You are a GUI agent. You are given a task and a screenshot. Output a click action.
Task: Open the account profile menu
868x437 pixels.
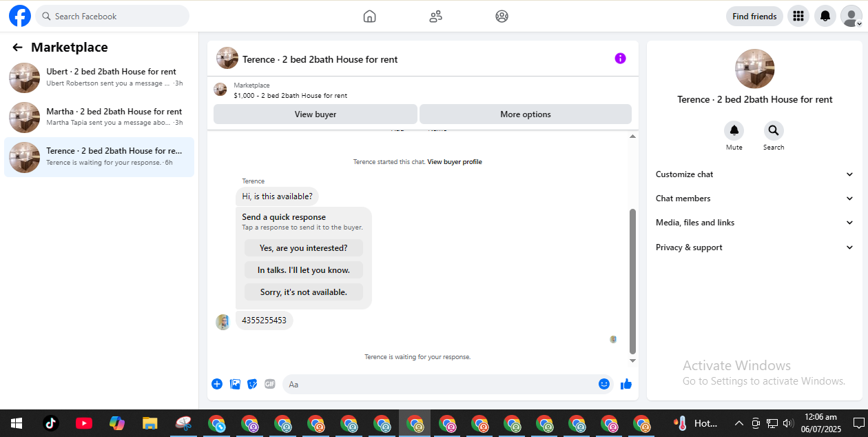pos(851,16)
